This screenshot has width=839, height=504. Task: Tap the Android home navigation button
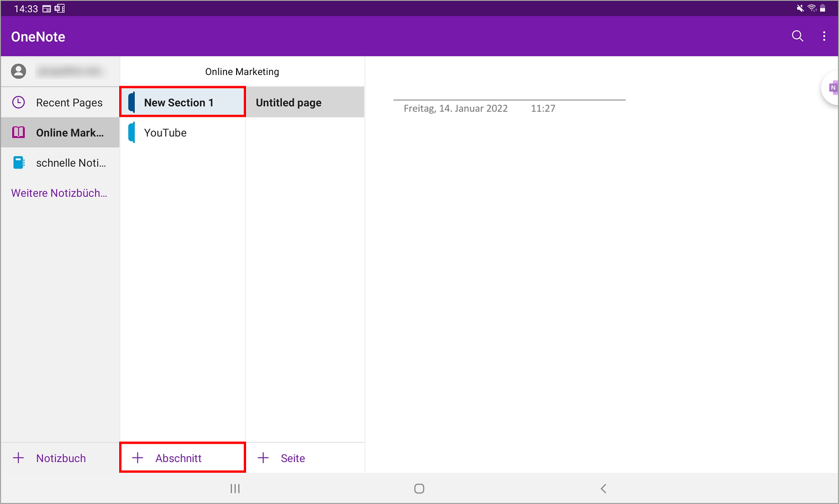pos(419,489)
